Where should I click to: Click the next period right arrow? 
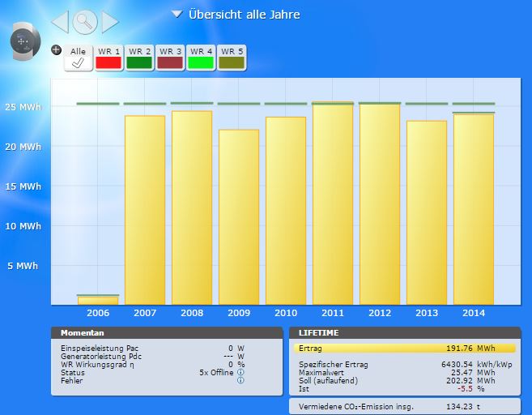[109, 22]
